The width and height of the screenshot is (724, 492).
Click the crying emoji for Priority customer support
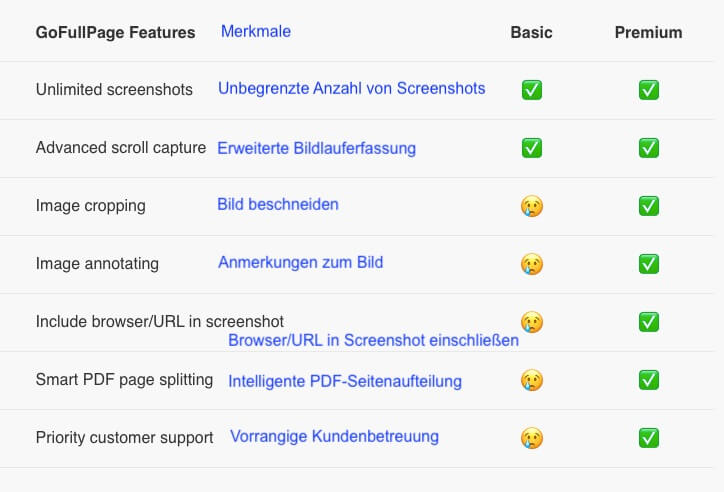click(531, 438)
